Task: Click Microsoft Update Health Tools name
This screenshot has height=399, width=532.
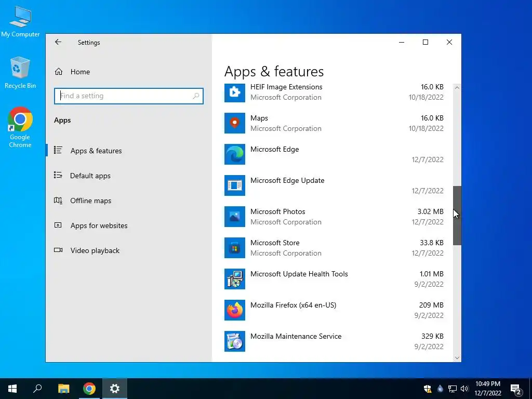Action: (299, 274)
